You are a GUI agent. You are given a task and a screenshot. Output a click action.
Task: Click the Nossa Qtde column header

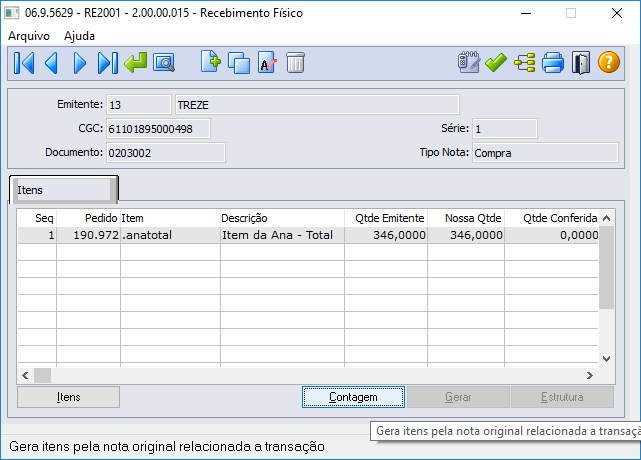[466, 218]
